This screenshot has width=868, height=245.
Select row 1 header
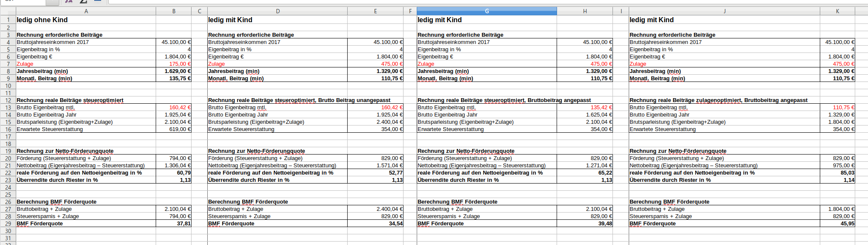pyautogui.click(x=8, y=20)
